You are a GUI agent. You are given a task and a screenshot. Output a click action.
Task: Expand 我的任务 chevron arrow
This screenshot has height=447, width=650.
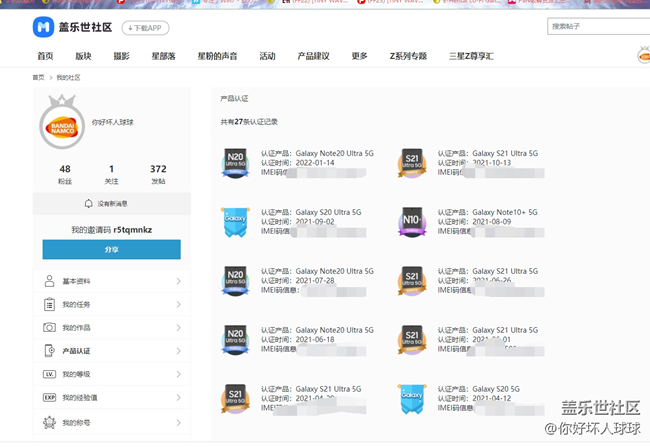click(x=178, y=304)
